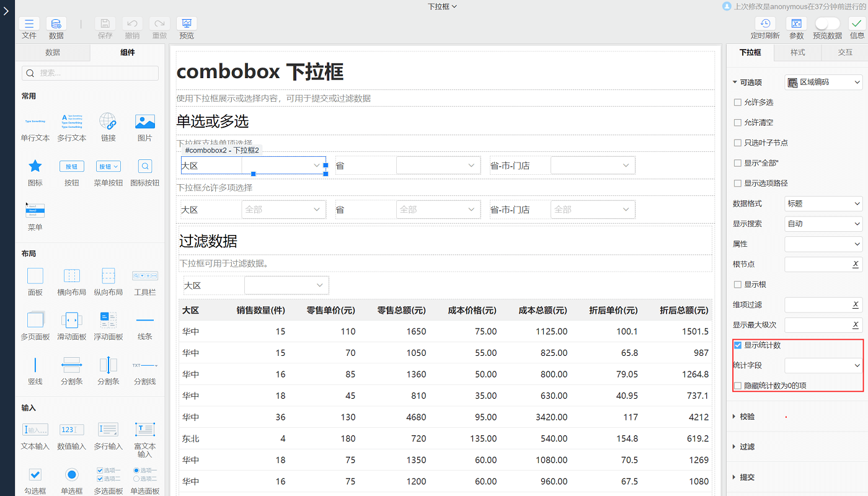Image resolution: width=868 pixels, height=496 pixels.
Task: Uncheck the show statistics (显示统计数) checkbox
Action: tap(738, 345)
